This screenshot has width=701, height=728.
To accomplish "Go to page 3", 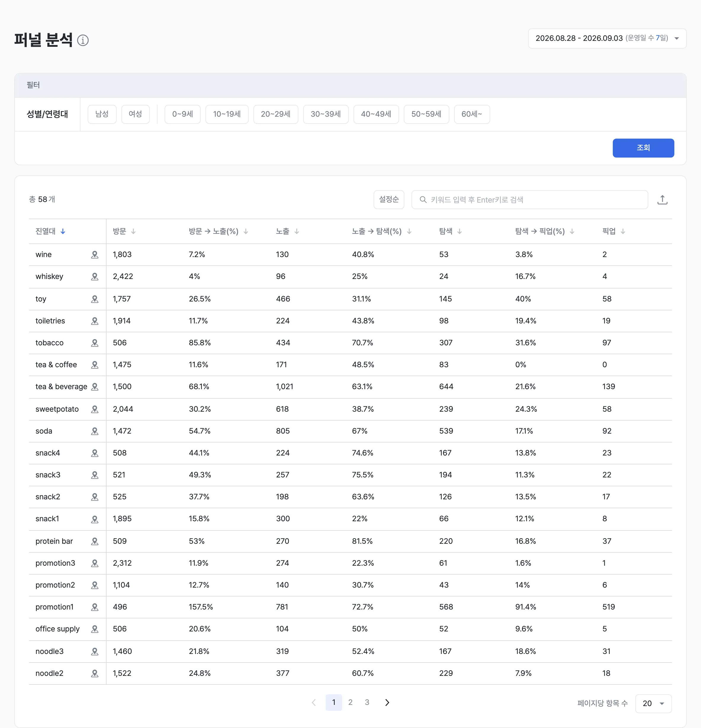I will [367, 702].
